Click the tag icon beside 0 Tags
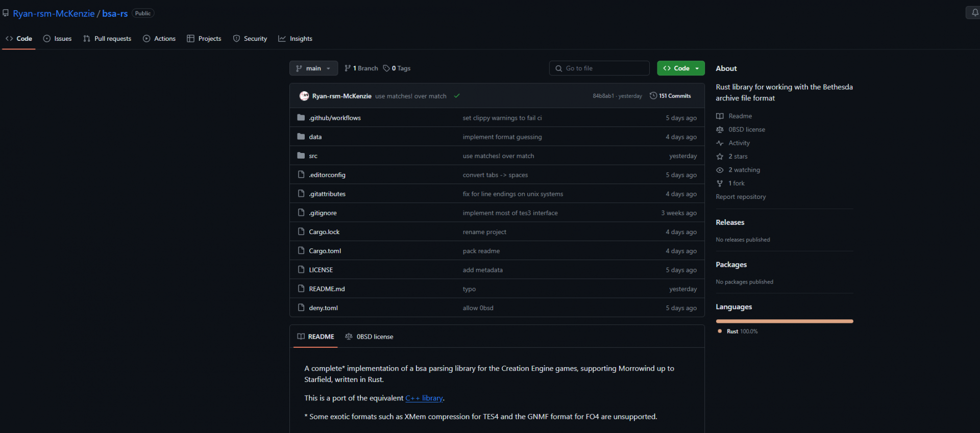 (386, 68)
